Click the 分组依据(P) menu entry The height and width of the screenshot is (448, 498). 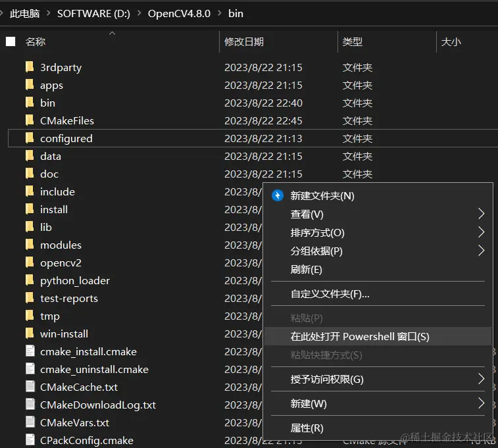click(x=378, y=251)
